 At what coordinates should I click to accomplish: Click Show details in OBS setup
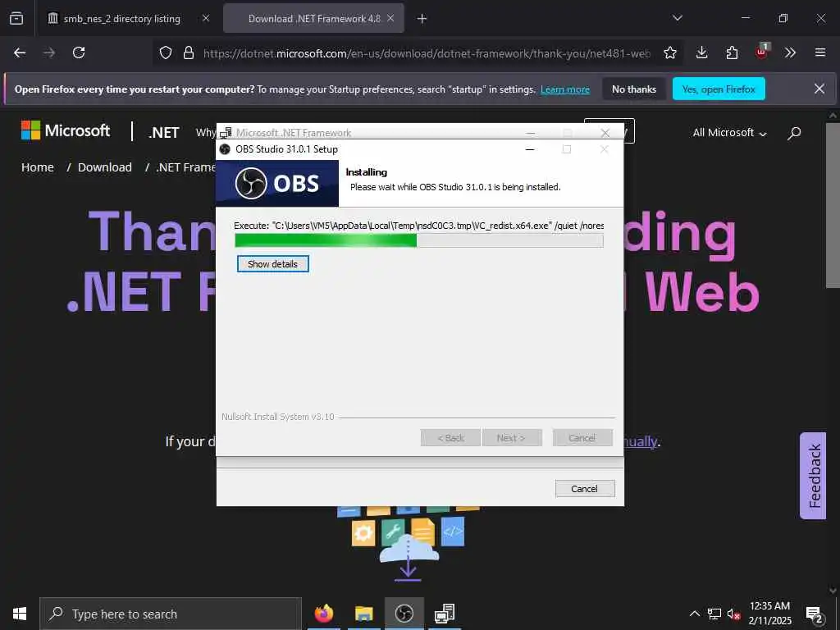click(272, 263)
